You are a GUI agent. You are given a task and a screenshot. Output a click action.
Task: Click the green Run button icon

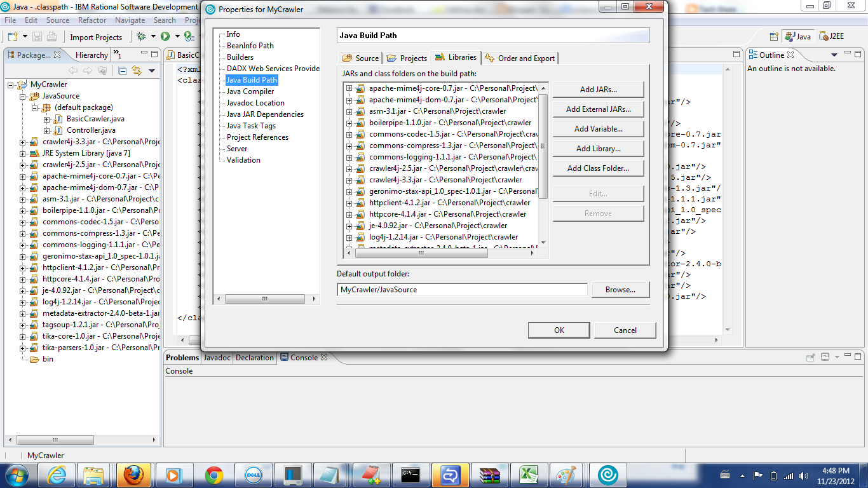[x=165, y=37]
